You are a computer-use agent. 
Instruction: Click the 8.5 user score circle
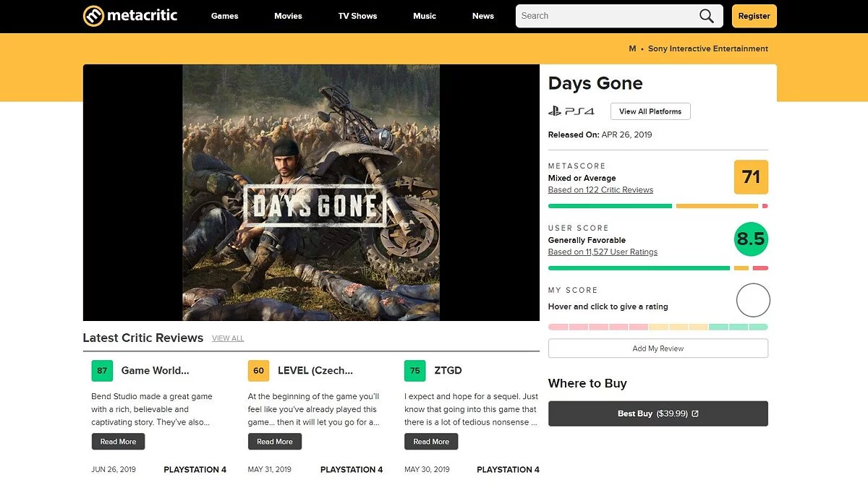coord(751,239)
